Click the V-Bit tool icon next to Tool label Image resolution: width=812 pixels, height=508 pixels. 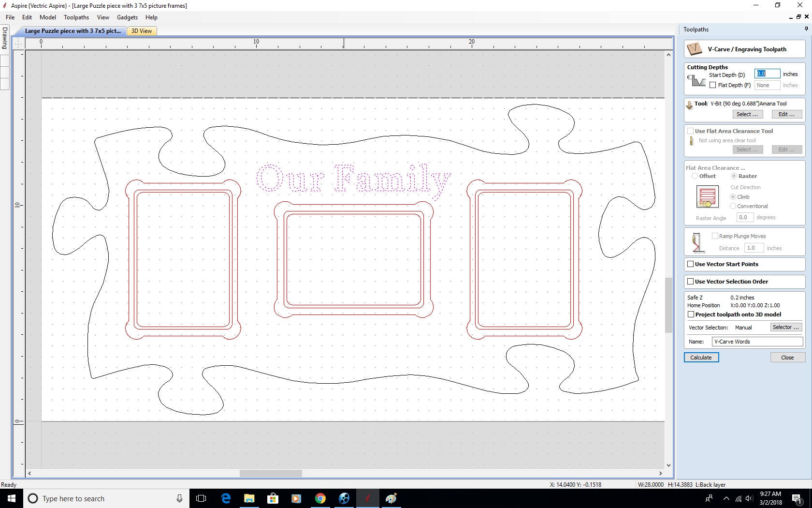(689, 105)
